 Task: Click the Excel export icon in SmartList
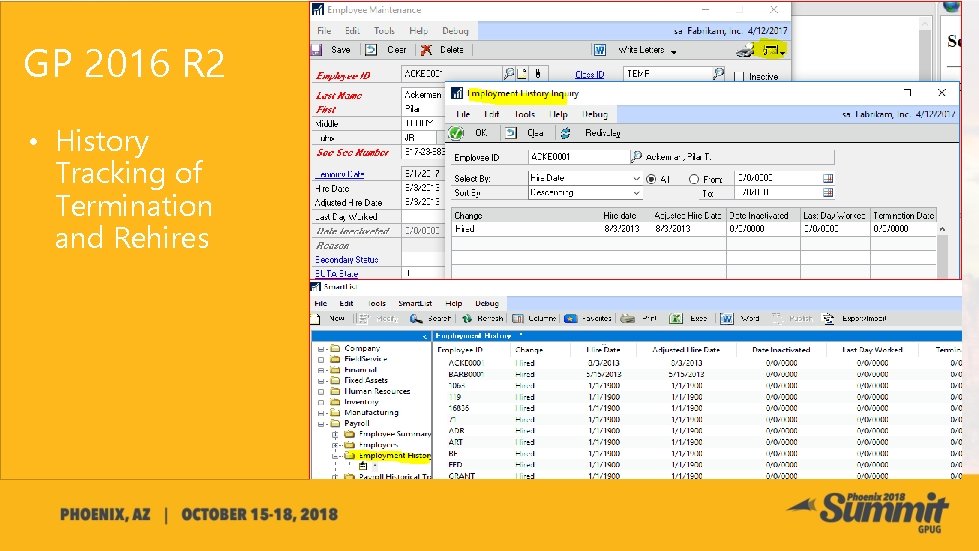(676, 319)
